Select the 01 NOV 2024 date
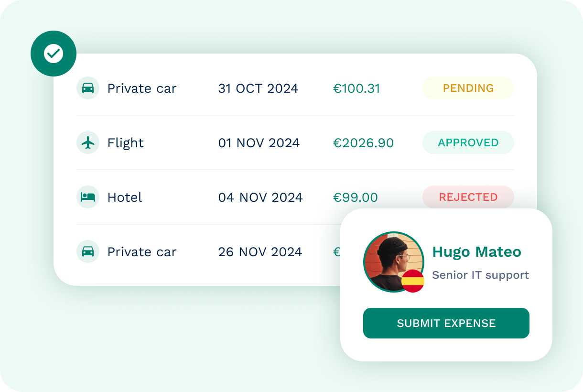 (259, 143)
